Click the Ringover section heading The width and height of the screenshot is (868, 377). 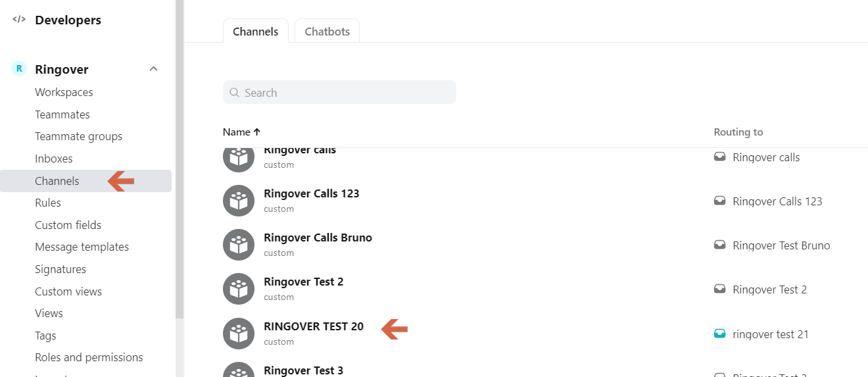[x=62, y=69]
